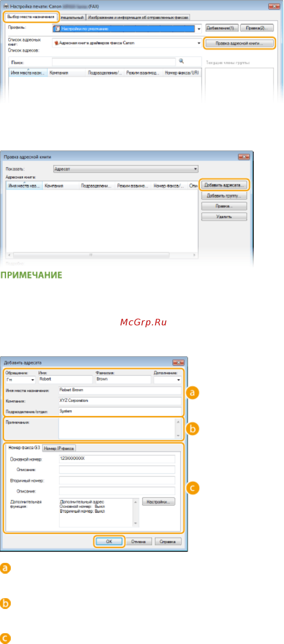Image resolution: width=284 pixels, height=644 pixels.
Task: Click the Department field with System
Action: [120, 411]
